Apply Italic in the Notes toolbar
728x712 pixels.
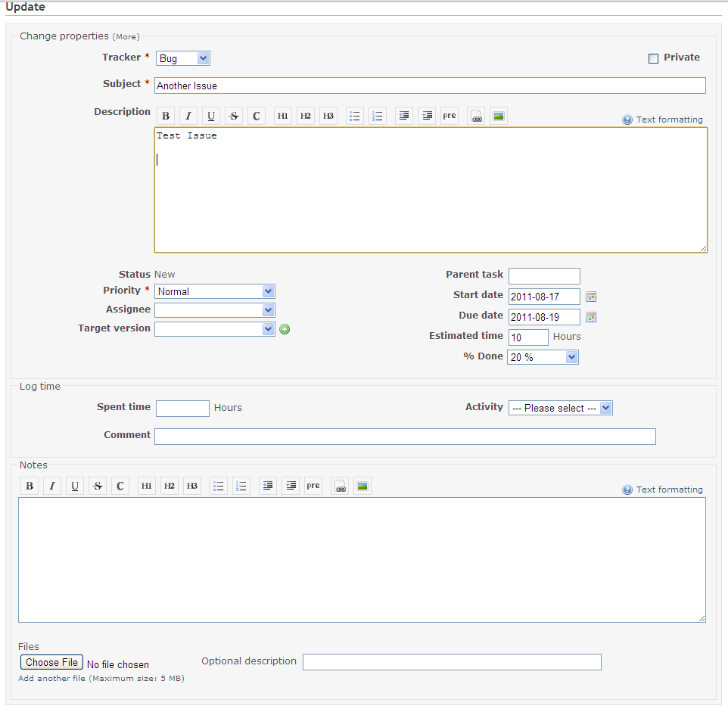click(x=52, y=486)
